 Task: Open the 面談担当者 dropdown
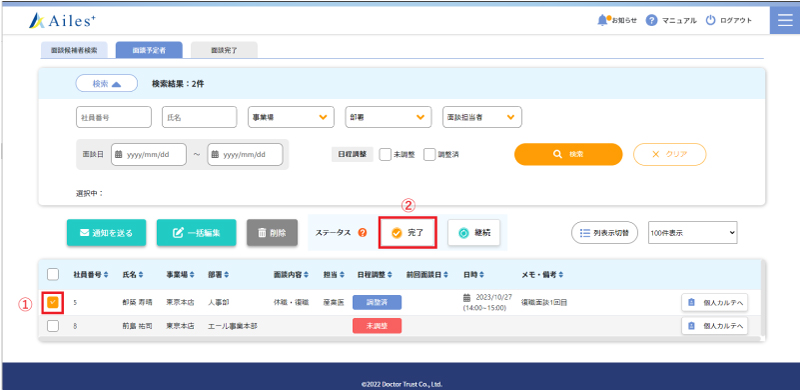pyautogui.click(x=482, y=117)
